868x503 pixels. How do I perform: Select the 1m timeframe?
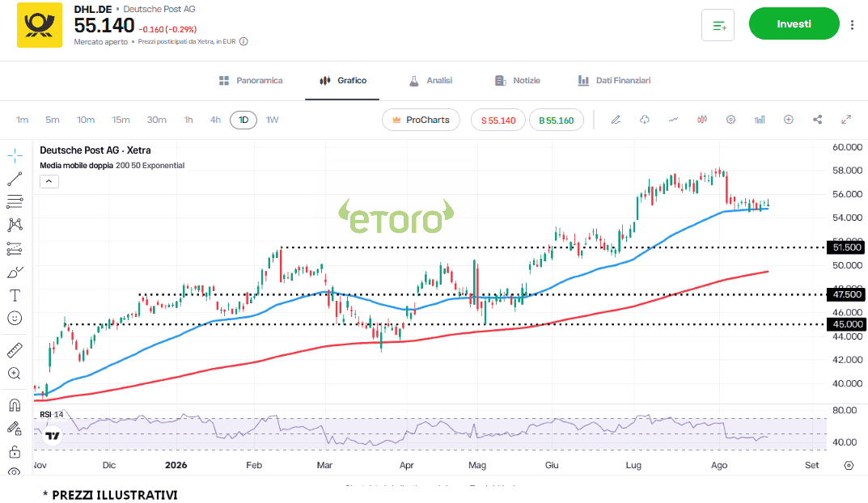click(22, 120)
